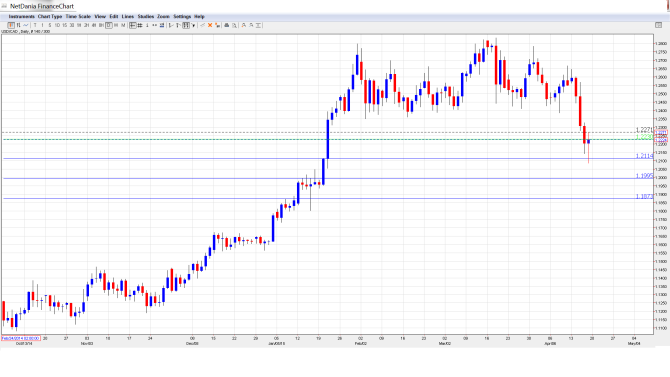Switch to 5-minute time scale
Image resolution: width=670 pixels, height=377 pixels.
[50, 25]
